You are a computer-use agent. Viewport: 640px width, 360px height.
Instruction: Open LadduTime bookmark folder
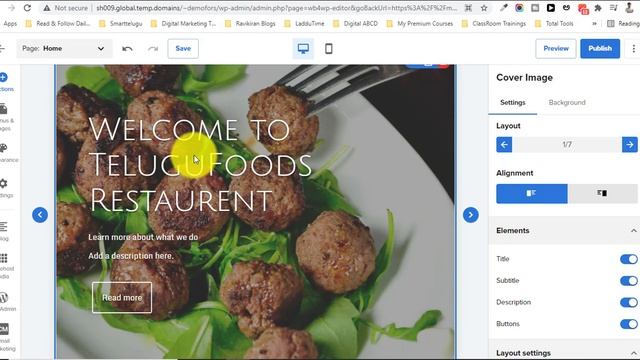tap(304, 24)
